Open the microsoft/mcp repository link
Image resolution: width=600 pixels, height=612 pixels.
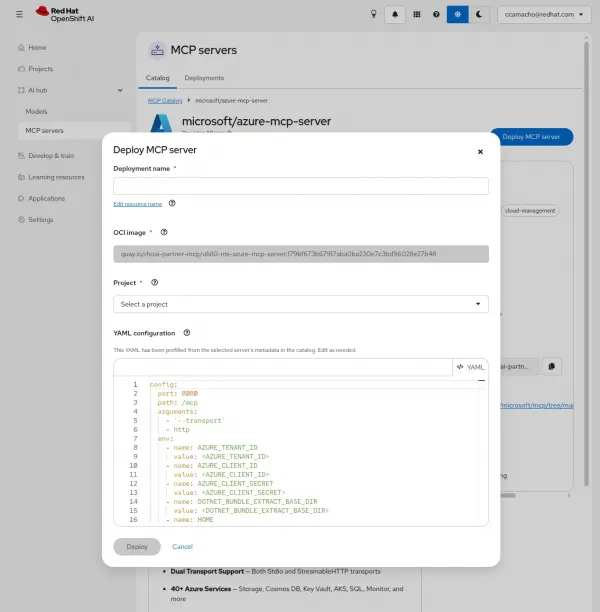[537, 406]
